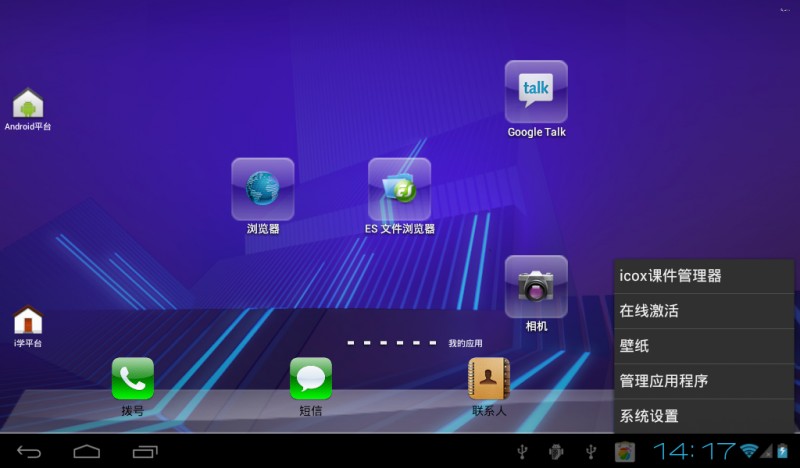Open the recent apps button
Viewport: 800px width, 468px height.
[x=145, y=452]
